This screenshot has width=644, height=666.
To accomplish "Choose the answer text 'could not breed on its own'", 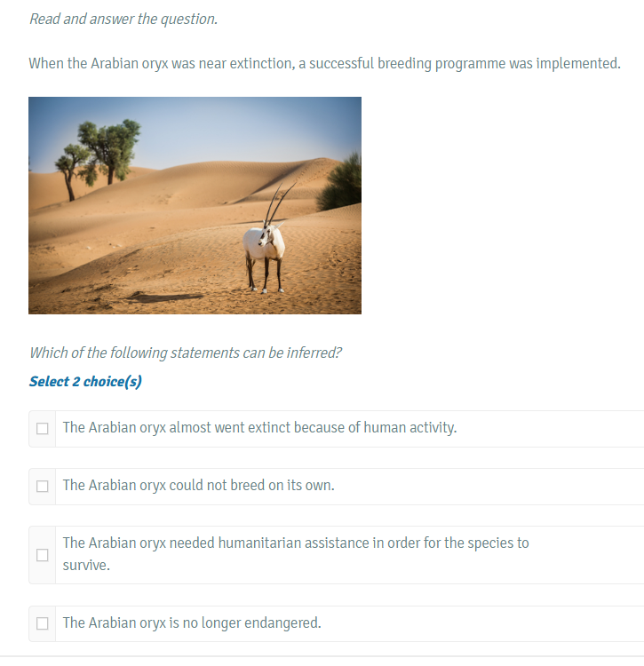I will coord(198,485).
